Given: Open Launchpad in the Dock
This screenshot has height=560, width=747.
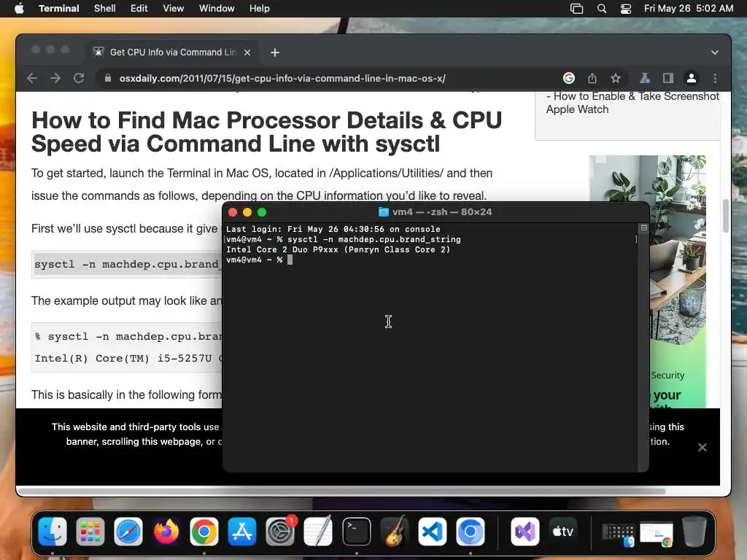Looking at the screenshot, I should 90,532.
